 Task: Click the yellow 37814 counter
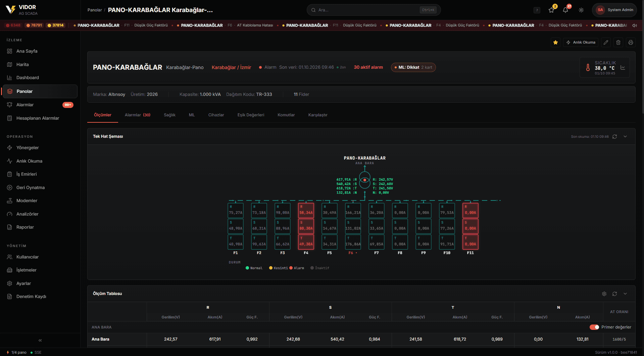coord(55,25)
